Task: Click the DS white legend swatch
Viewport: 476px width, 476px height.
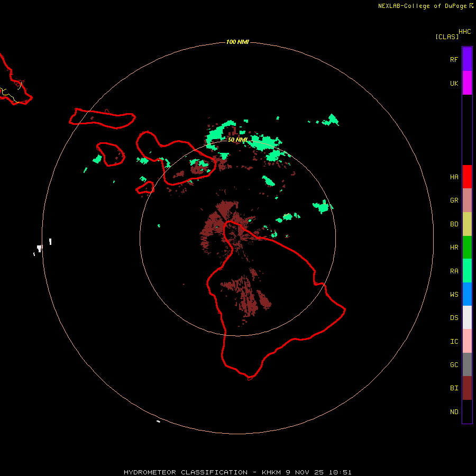Action: [467, 317]
